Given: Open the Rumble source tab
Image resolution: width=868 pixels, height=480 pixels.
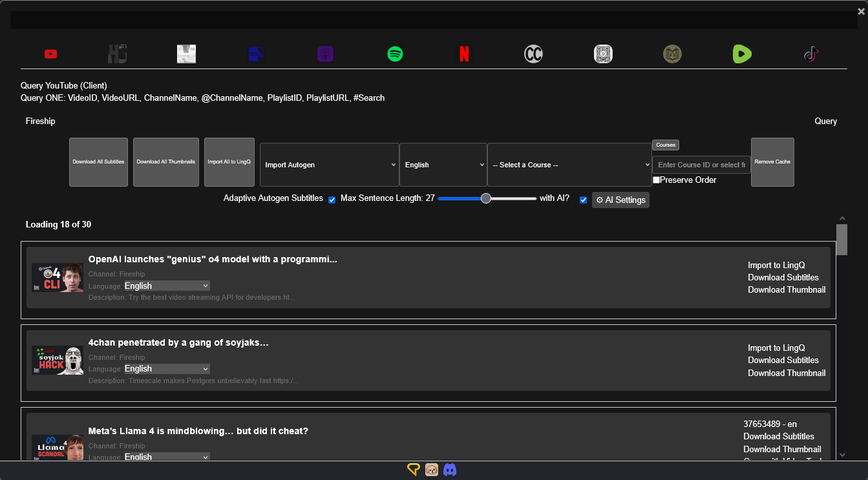Looking at the screenshot, I should (742, 54).
